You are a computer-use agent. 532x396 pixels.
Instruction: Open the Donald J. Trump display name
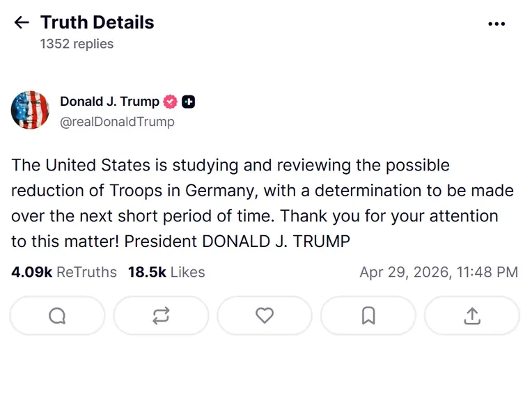pos(109,102)
